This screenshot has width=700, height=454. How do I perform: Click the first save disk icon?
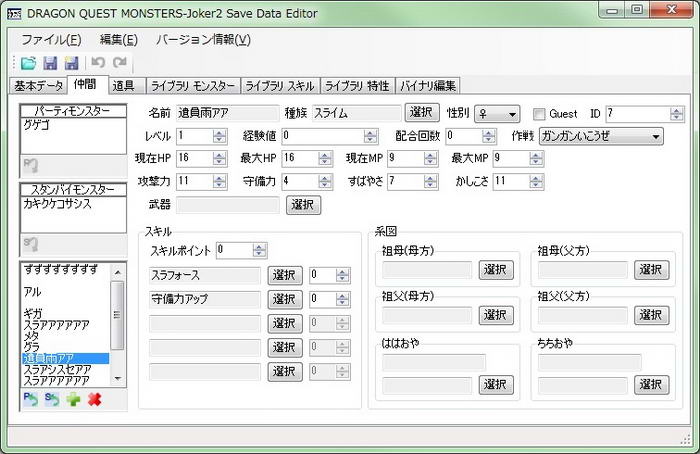click(49, 63)
